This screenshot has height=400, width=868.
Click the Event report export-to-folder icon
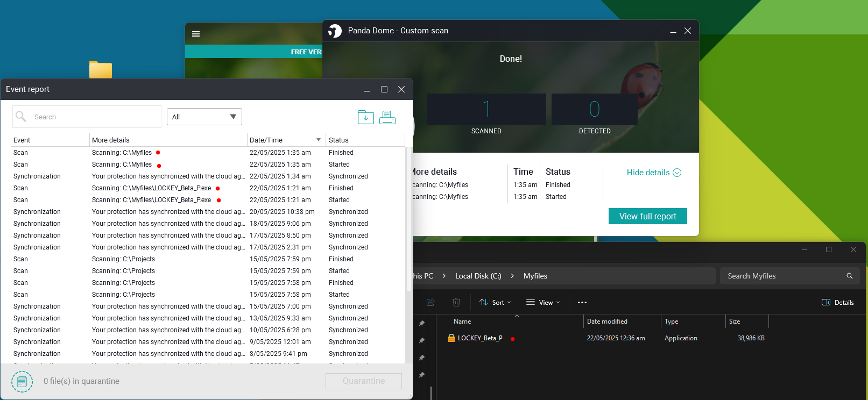[x=366, y=117]
